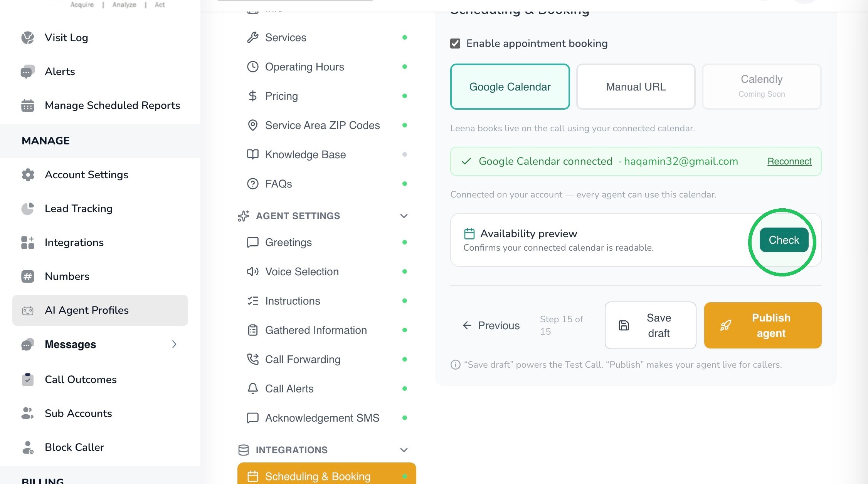Click Manage Scheduled Reports calendar icon
Image resolution: width=868 pixels, height=484 pixels.
pyautogui.click(x=28, y=106)
